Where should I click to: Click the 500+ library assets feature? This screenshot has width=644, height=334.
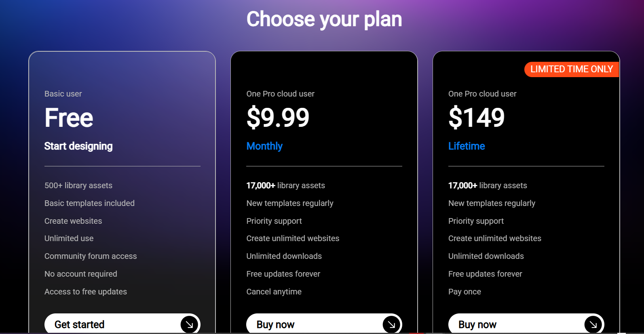[x=78, y=185]
